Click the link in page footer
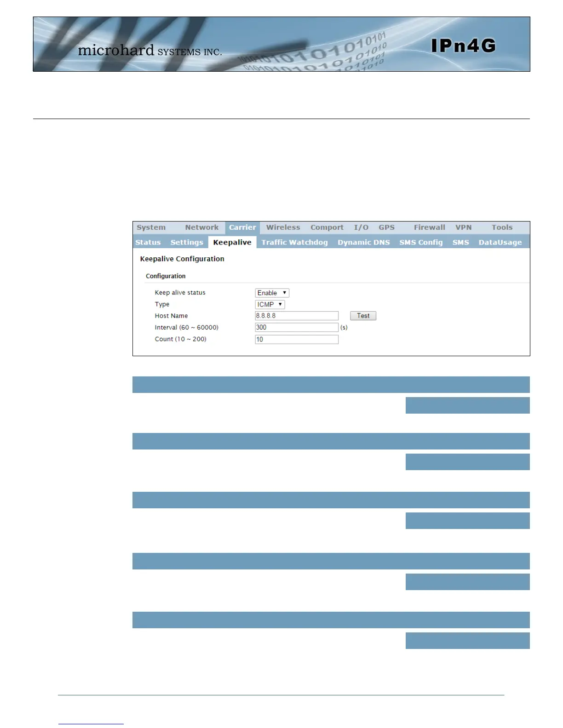563x728 pixels. tap(91, 724)
